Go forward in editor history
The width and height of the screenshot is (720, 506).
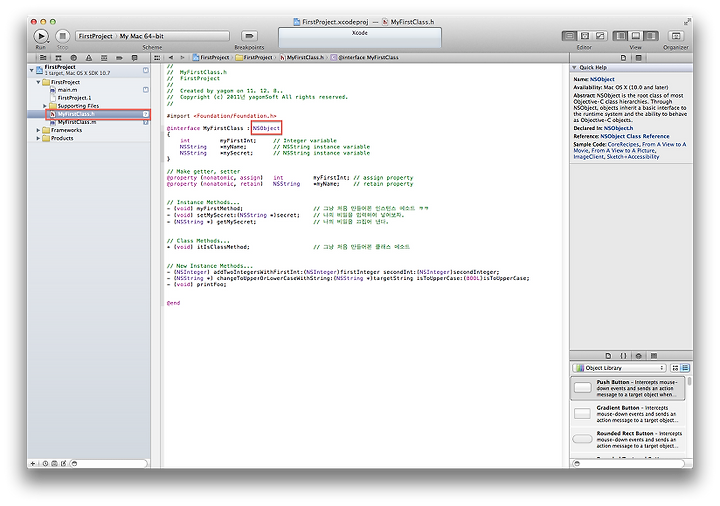(182, 58)
